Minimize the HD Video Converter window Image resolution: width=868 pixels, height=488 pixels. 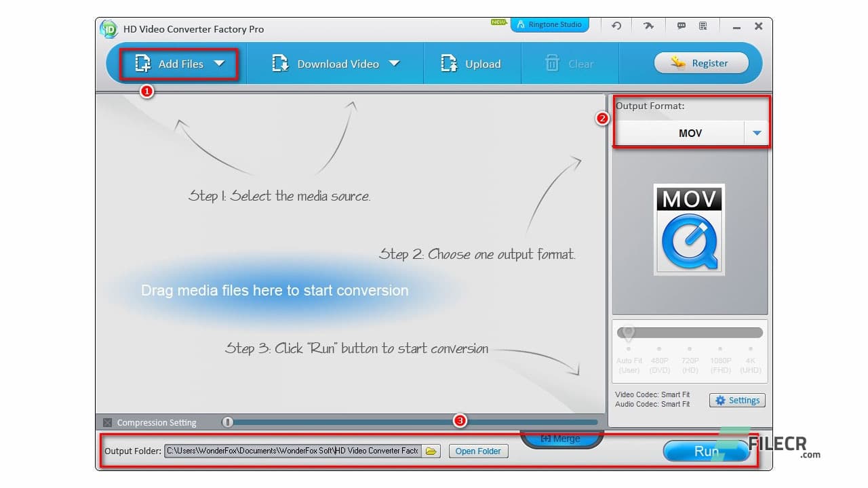(x=736, y=27)
